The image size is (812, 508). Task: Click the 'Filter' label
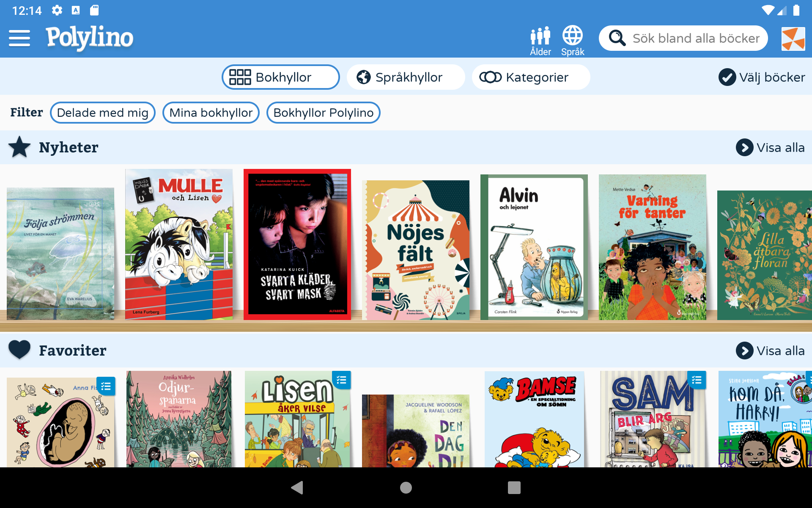pos(27,112)
